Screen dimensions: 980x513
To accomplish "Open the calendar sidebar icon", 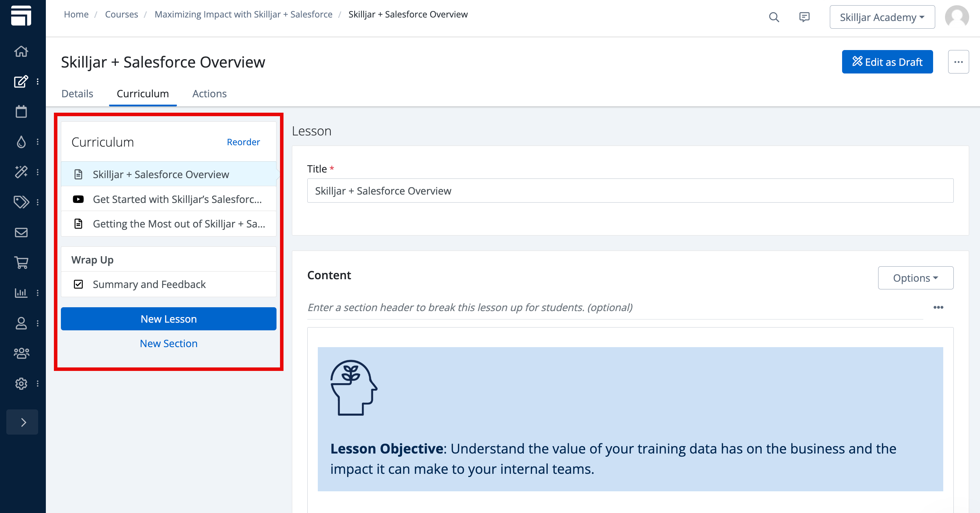I will pos(21,111).
